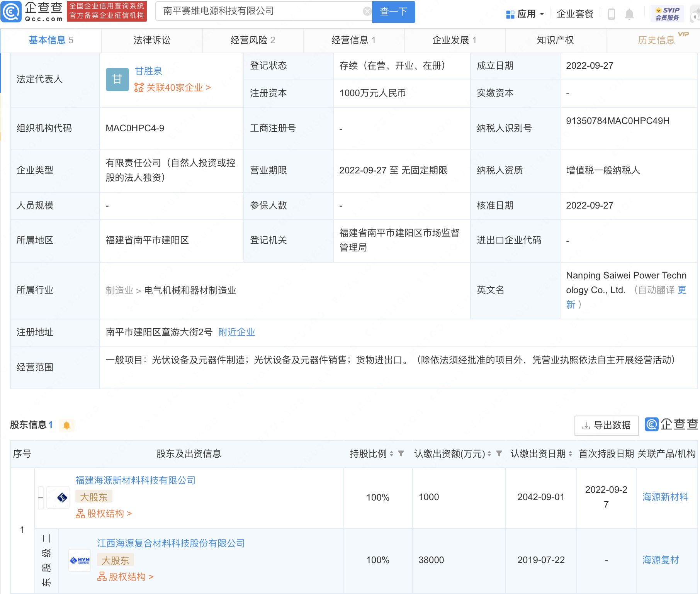700x594 pixels.
Task: Sort by 认缴出资日期 arrows
Action: point(570,454)
